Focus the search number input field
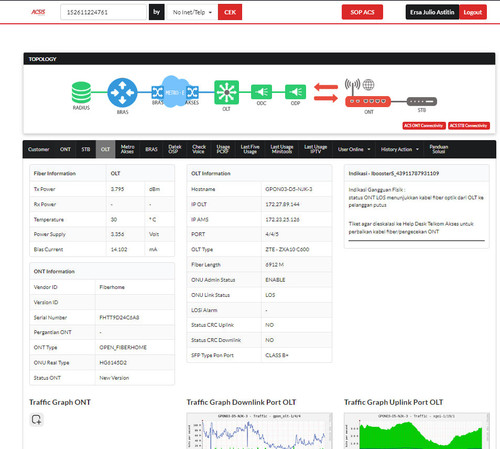500x449 pixels. coord(103,12)
